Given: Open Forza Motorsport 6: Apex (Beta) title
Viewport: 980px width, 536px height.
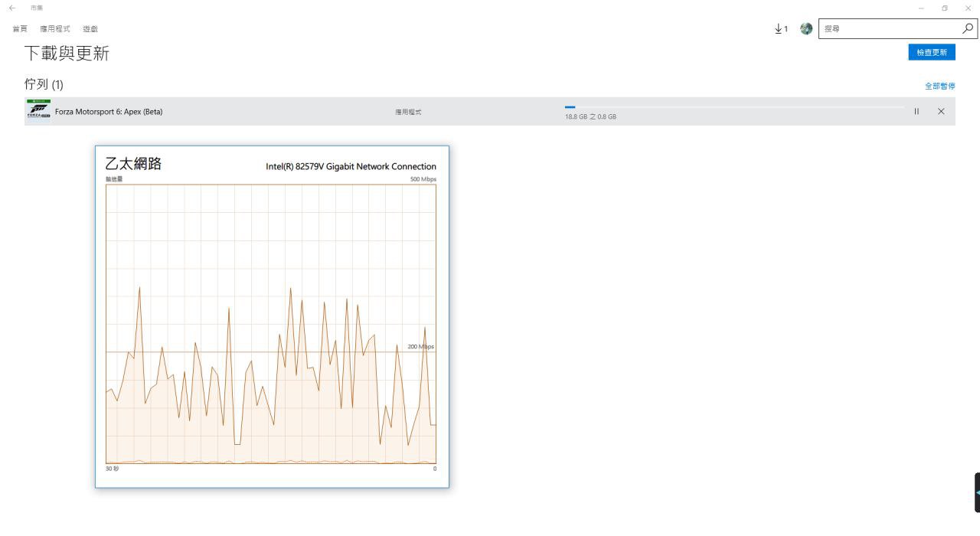Looking at the screenshot, I should (109, 112).
